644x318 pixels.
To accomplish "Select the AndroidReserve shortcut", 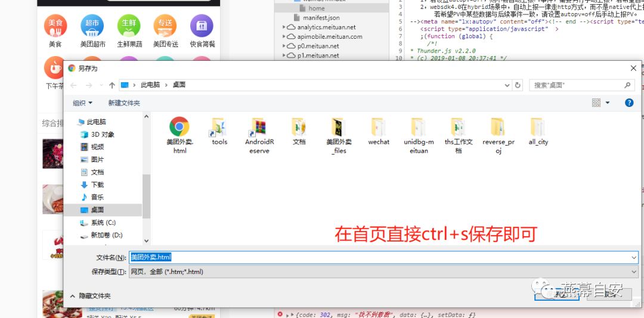I will click(x=259, y=135).
